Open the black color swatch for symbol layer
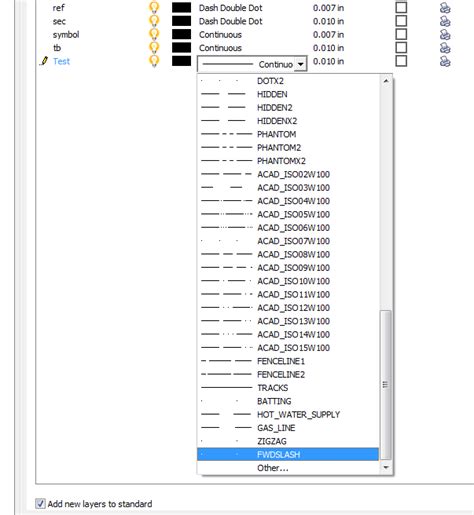474x515 pixels. (181, 34)
